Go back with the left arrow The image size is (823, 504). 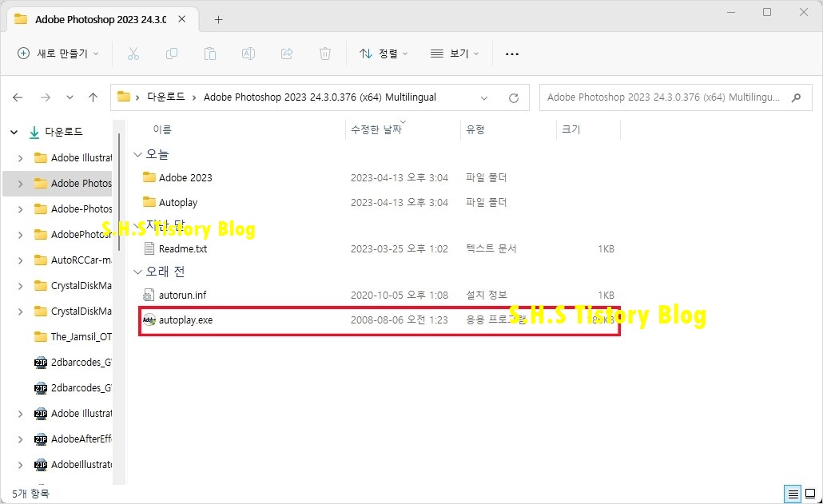18,97
